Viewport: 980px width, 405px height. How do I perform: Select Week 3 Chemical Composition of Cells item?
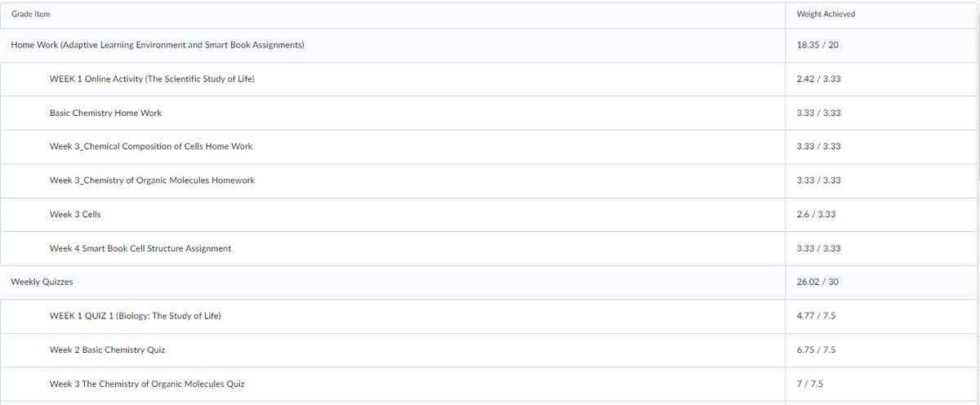(x=151, y=146)
